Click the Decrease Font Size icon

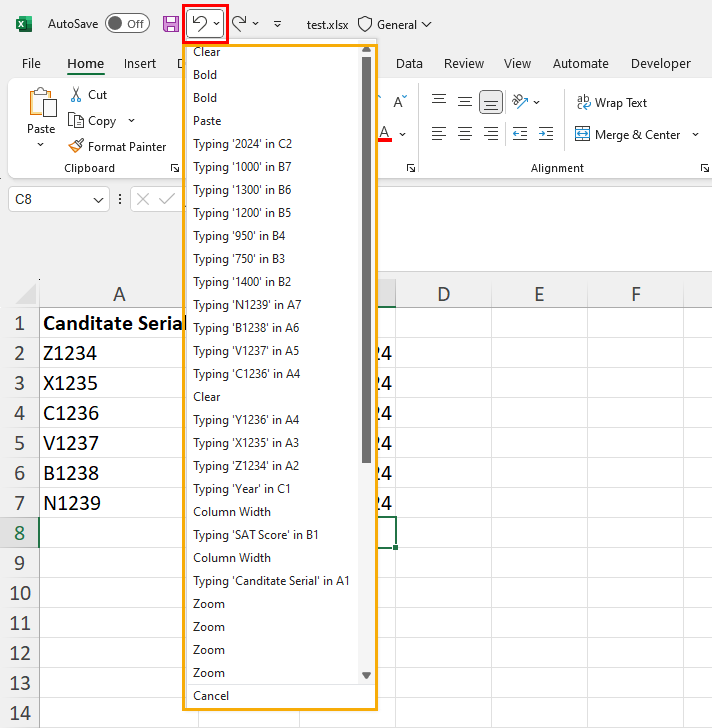(400, 101)
